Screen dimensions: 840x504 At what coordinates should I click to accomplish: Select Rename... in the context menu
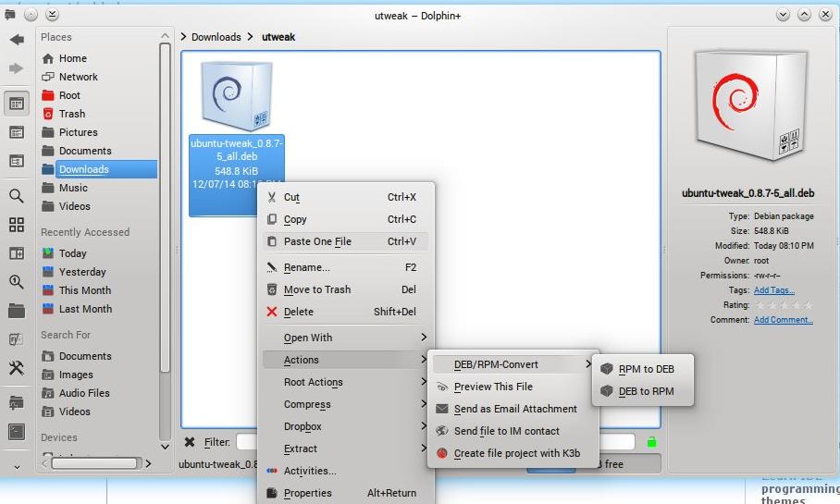(x=346, y=267)
